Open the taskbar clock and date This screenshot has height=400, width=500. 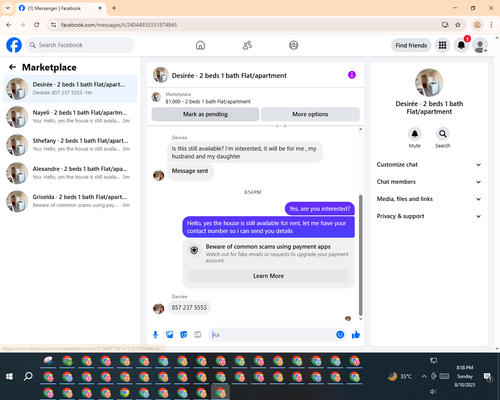tap(465, 376)
